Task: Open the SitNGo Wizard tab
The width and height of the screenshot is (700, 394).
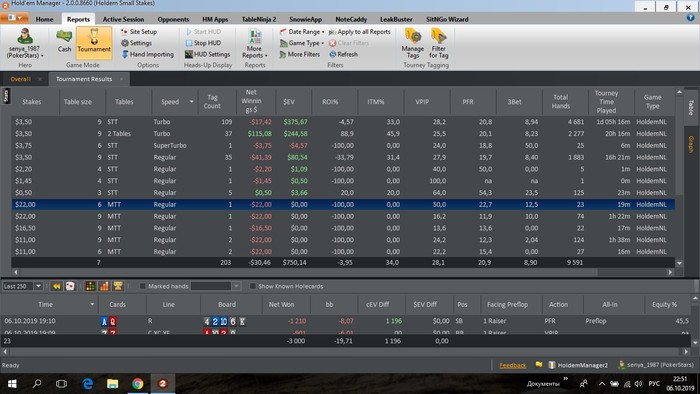Action: tap(447, 19)
